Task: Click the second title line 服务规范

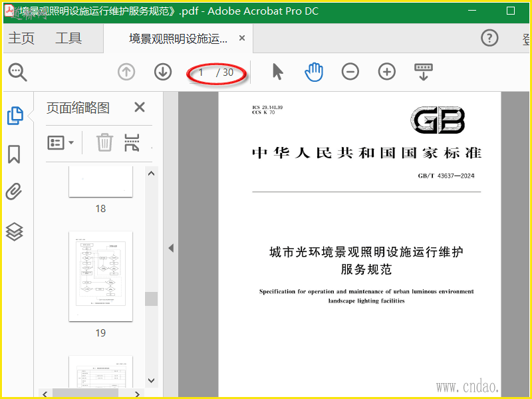Action: pos(366,270)
